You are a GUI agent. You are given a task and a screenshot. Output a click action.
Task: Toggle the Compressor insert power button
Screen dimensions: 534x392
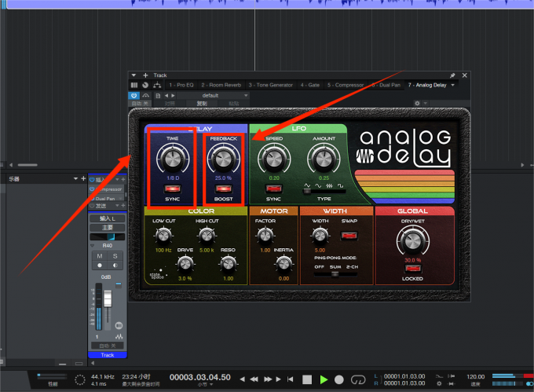click(x=92, y=189)
